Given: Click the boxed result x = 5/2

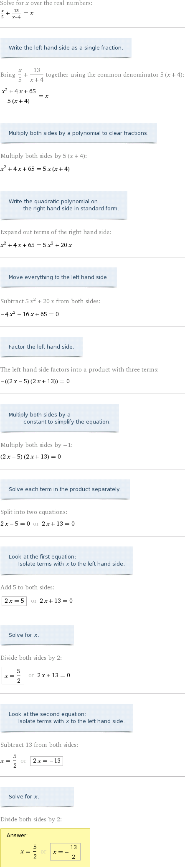Looking at the screenshot, I should point(13,676).
